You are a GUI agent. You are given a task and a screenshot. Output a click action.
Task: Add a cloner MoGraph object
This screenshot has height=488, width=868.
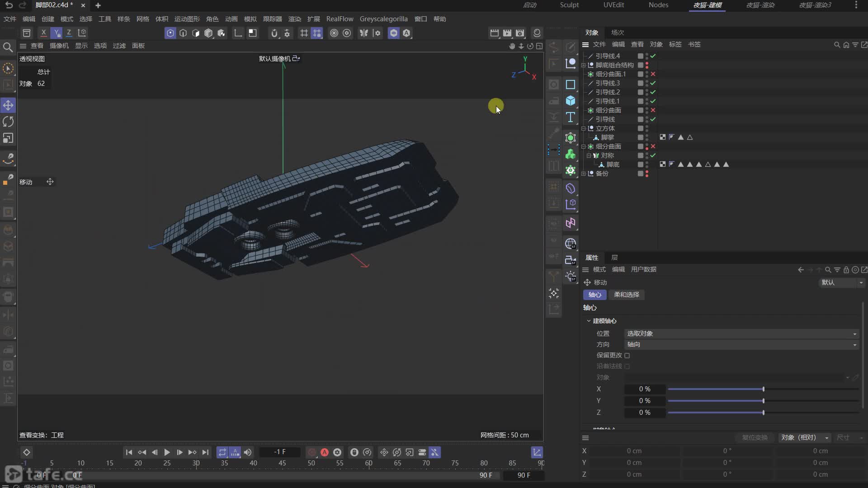[571, 154]
